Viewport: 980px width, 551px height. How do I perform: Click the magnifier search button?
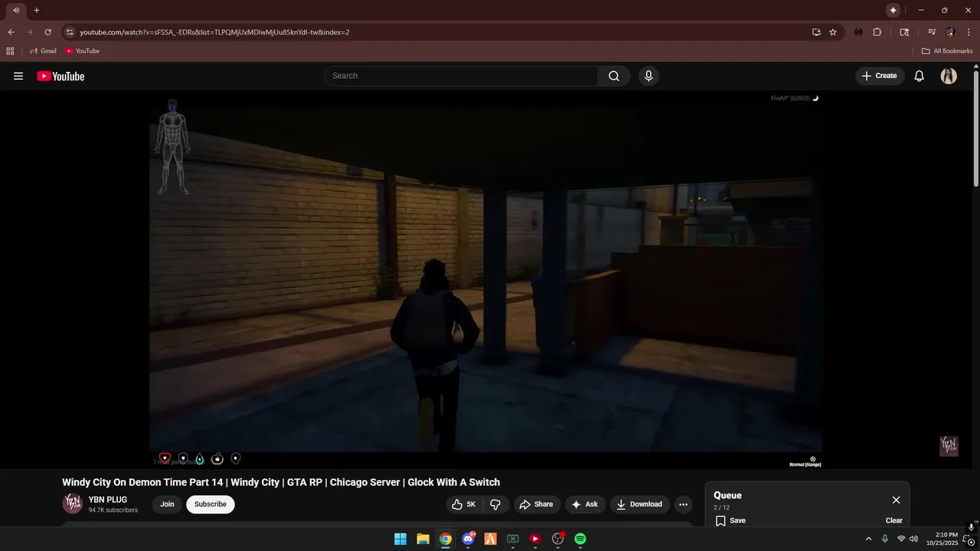coord(614,76)
